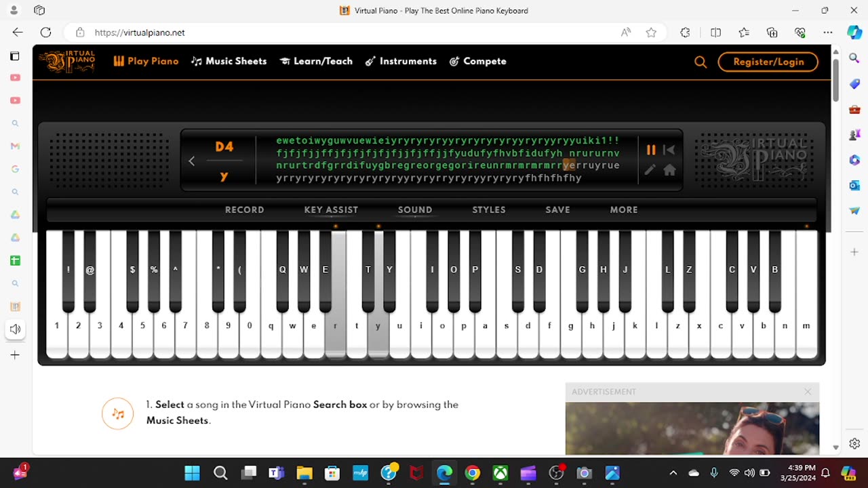Open the tab actions menu icon
Image resolution: width=868 pixels, height=488 pixels.
click(39, 10)
